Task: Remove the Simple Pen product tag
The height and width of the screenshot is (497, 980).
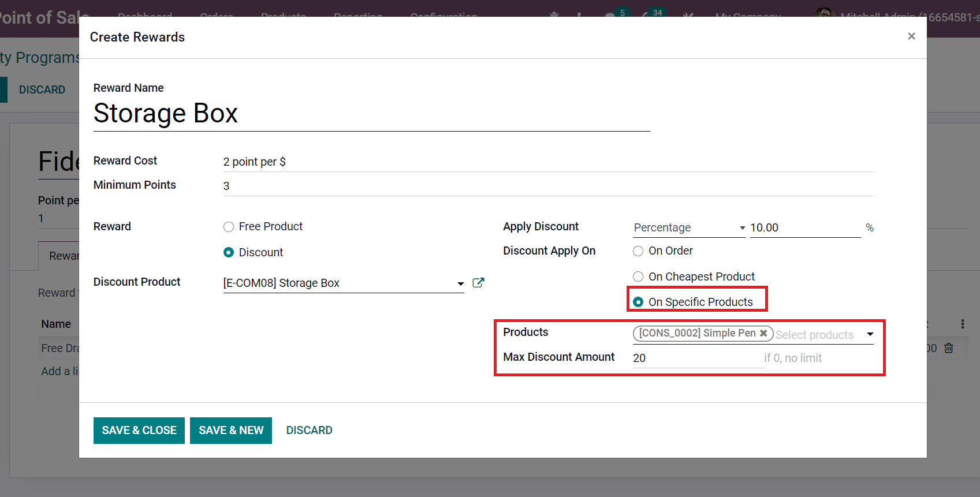Action: [x=763, y=333]
